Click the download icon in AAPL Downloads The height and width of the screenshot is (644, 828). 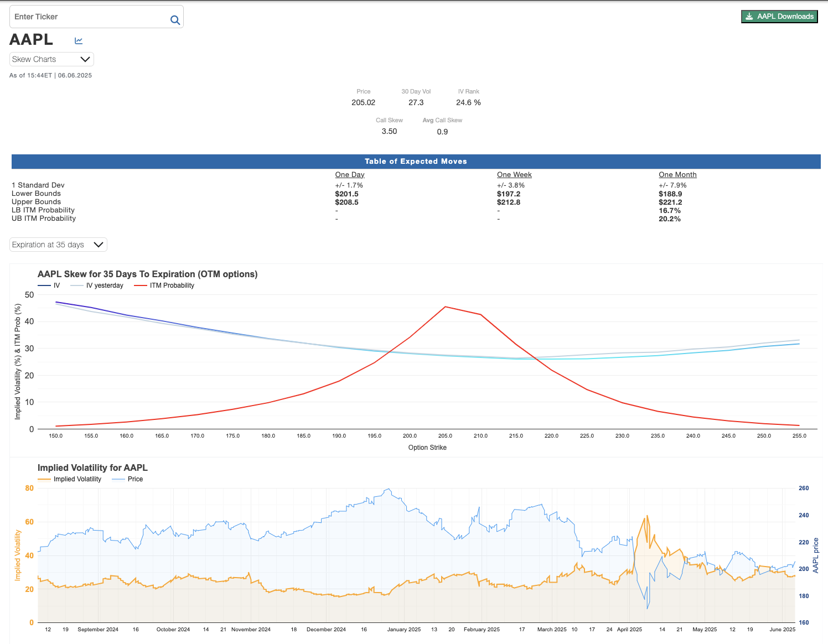[x=749, y=17]
